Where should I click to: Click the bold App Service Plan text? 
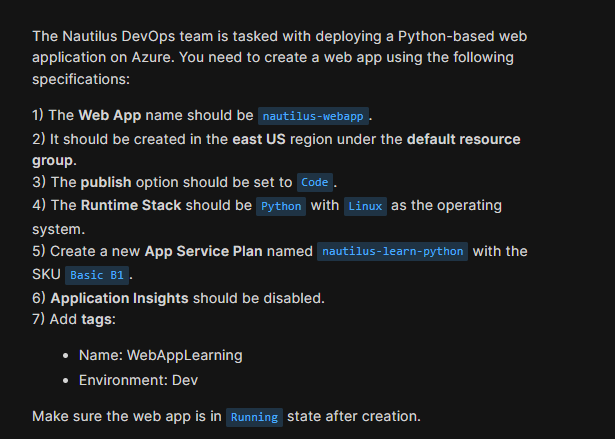204,251
